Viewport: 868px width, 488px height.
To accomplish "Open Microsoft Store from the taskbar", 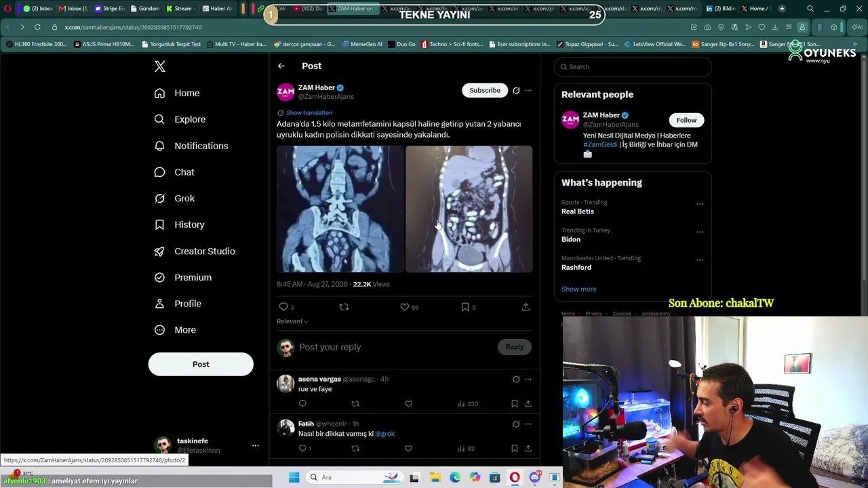I will (x=495, y=477).
